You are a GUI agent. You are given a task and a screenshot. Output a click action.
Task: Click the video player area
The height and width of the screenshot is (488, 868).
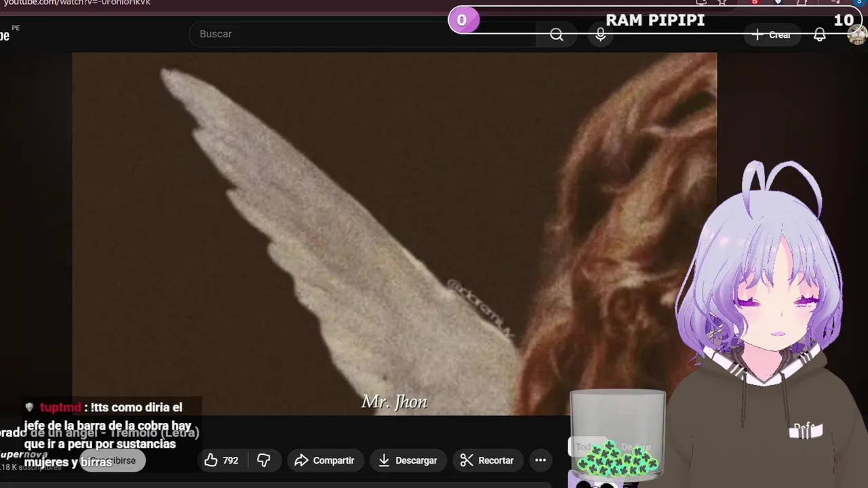[395, 234]
